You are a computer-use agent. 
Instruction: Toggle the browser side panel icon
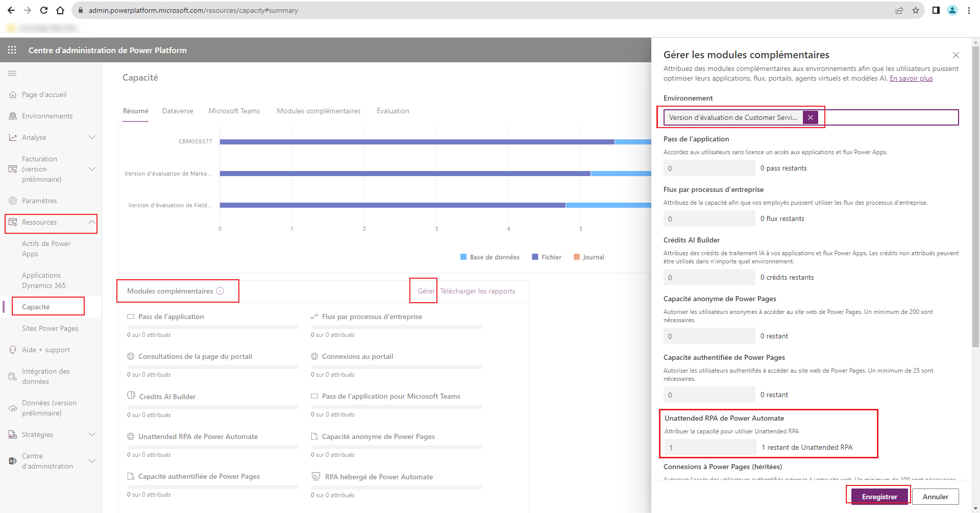coord(936,10)
